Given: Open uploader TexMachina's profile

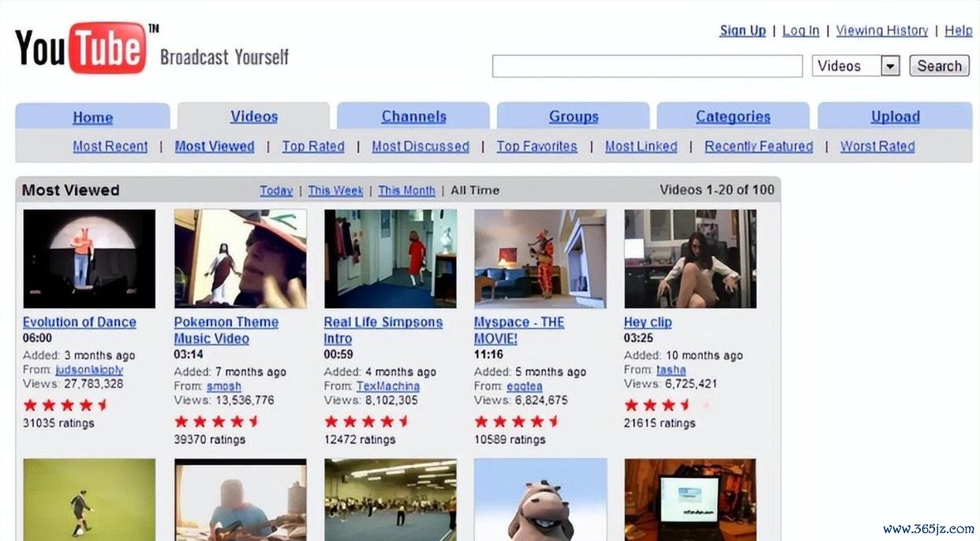Looking at the screenshot, I should coord(388,386).
